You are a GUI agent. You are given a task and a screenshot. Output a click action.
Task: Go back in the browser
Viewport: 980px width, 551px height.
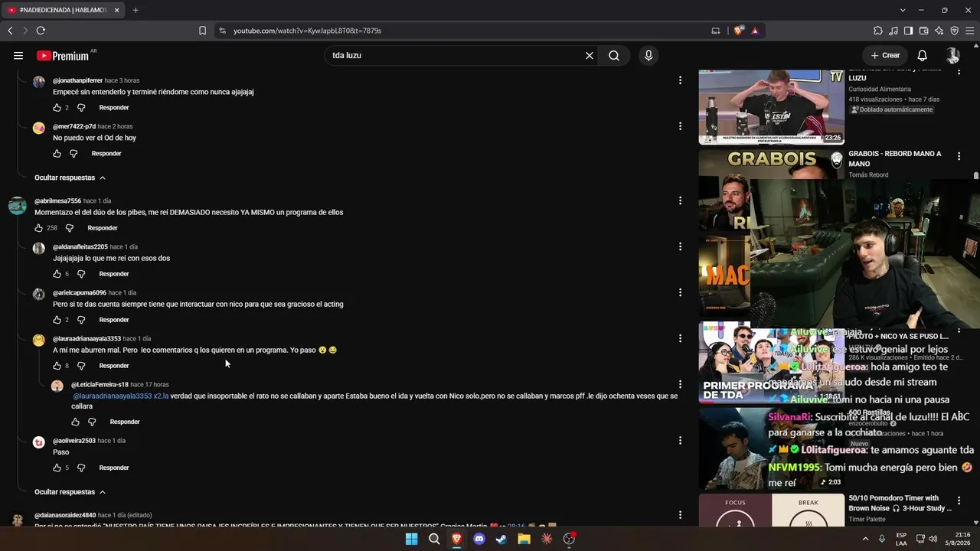click(10, 31)
